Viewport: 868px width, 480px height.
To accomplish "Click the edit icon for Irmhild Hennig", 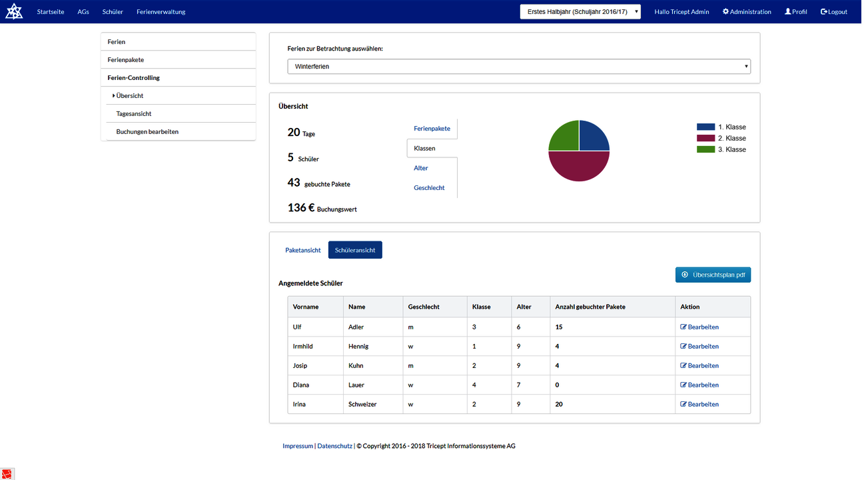I will (683, 347).
